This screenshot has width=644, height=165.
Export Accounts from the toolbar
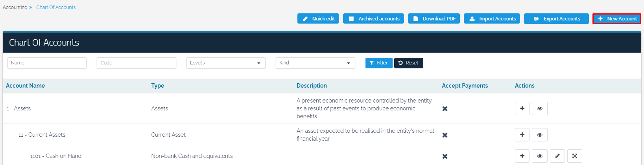(556, 18)
